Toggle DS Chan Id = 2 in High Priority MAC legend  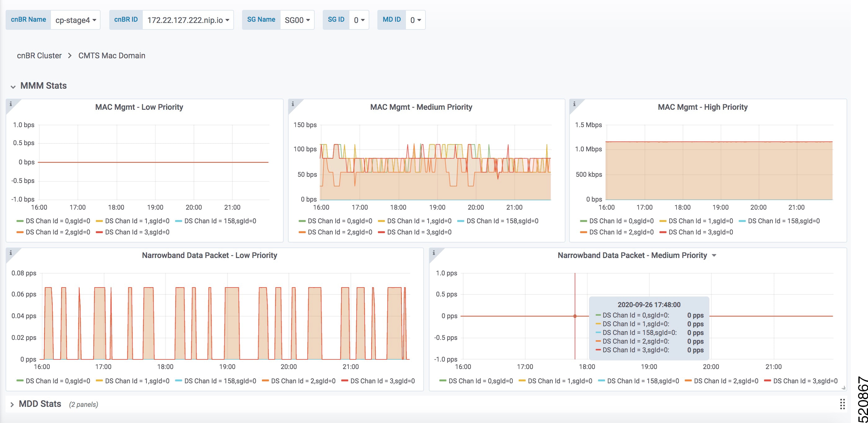point(621,232)
